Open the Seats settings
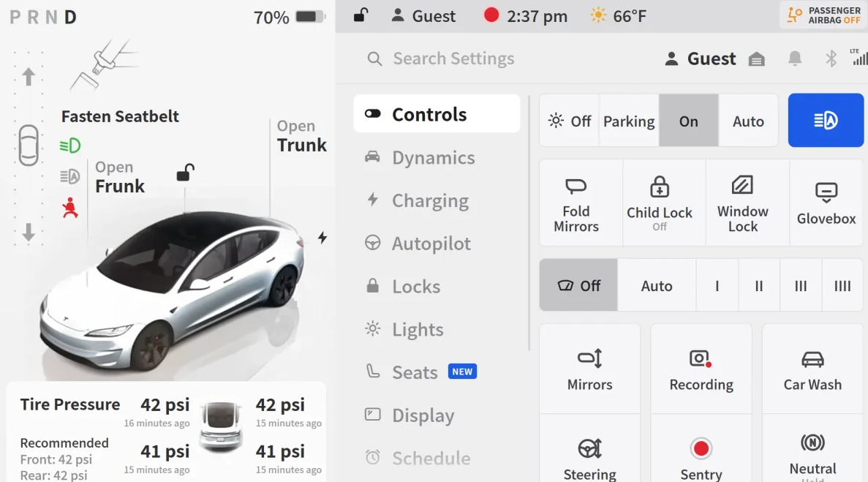Viewport: 868px width, 482px height. [437, 372]
